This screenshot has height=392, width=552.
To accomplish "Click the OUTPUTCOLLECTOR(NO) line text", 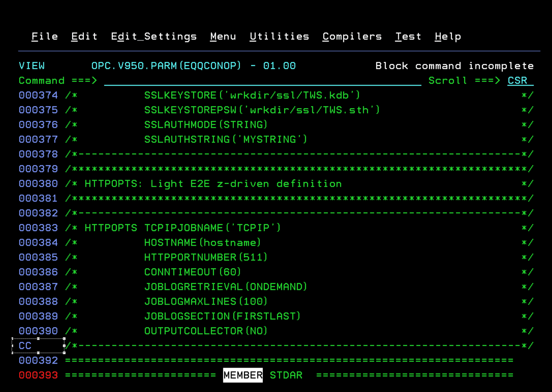I will (206, 331).
